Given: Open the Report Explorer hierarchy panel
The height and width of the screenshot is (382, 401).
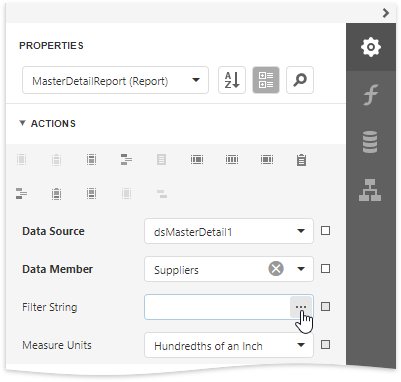Looking at the screenshot, I should (371, 190).
